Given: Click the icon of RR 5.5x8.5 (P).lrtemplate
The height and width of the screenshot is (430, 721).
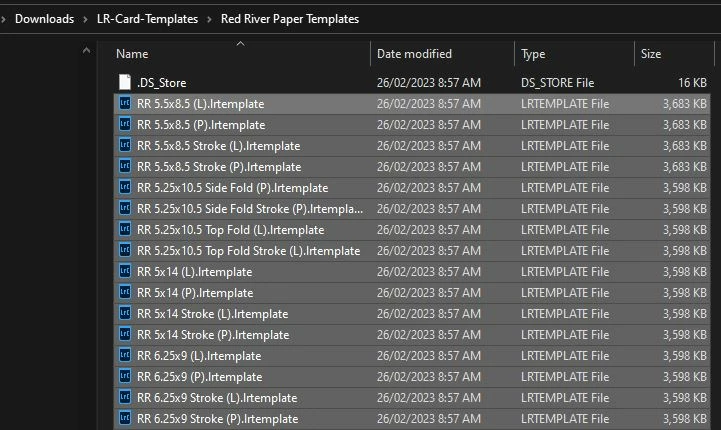Looking at the screenshot, I should click(x=125, y=124).
